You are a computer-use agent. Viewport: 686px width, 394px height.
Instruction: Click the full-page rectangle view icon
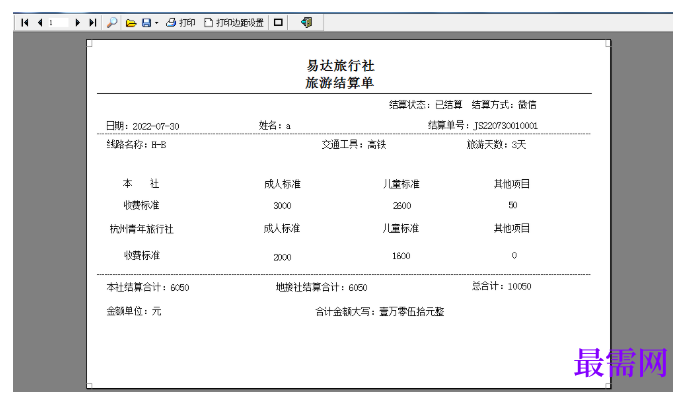point(278,23)
